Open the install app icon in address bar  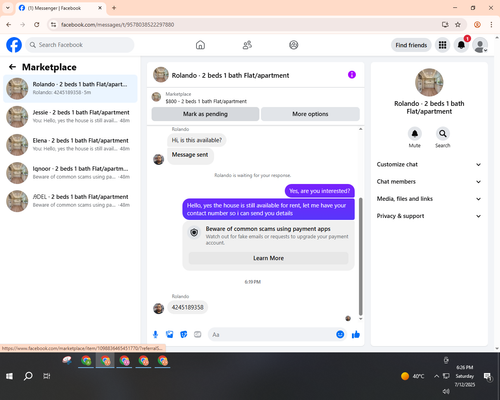pyautogui.click(x=445, y=25)
